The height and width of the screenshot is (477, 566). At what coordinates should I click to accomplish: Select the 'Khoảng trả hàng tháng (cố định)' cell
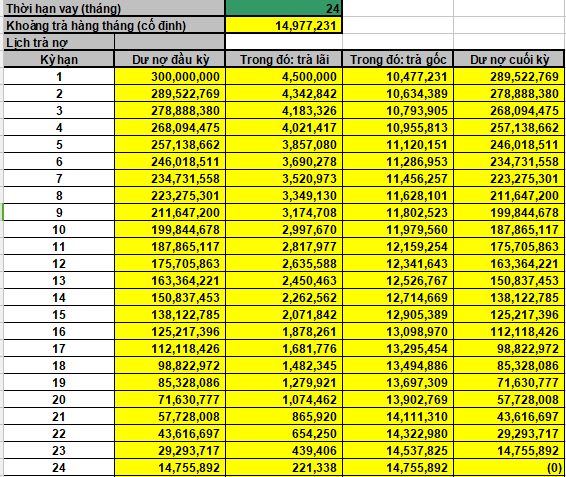[114, 25]
